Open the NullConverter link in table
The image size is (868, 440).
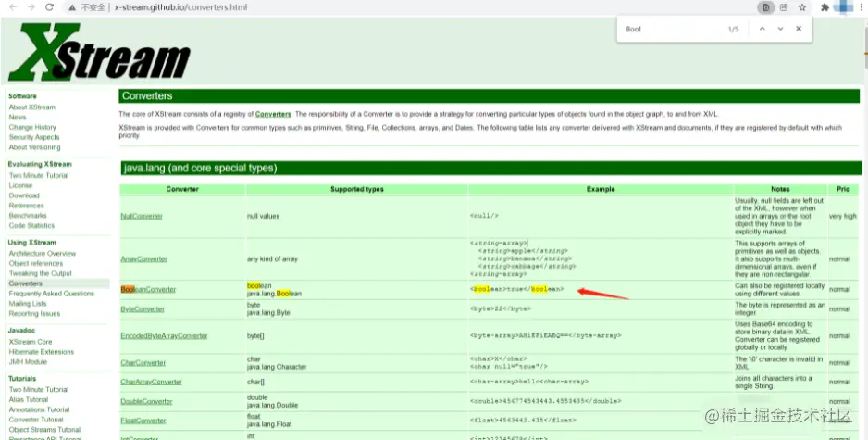click(142, 216)
